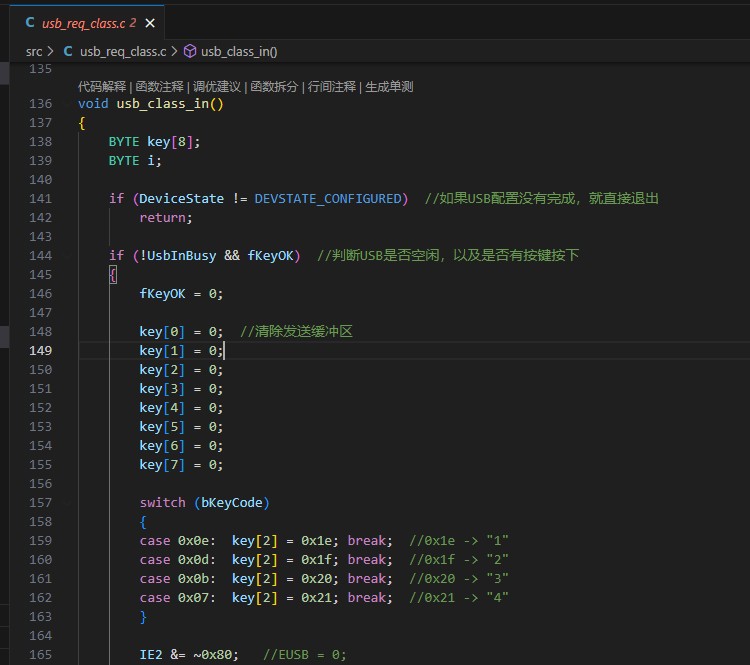Click 'IE2 &= ~0x80;' statement
Viewport: 750px width, 665px height.
click(x=188, y=654)
